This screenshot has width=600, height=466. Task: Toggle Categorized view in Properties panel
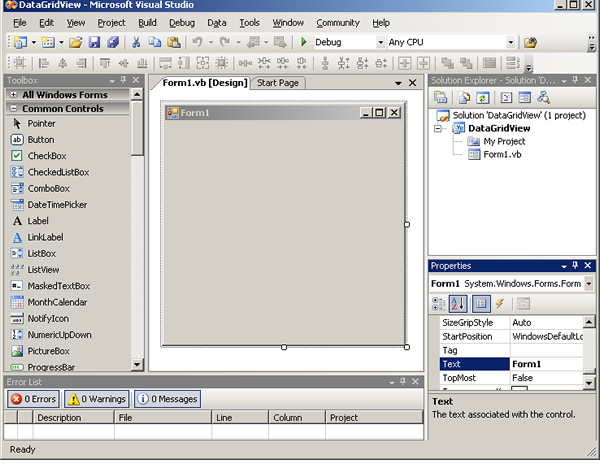(438, 304)
